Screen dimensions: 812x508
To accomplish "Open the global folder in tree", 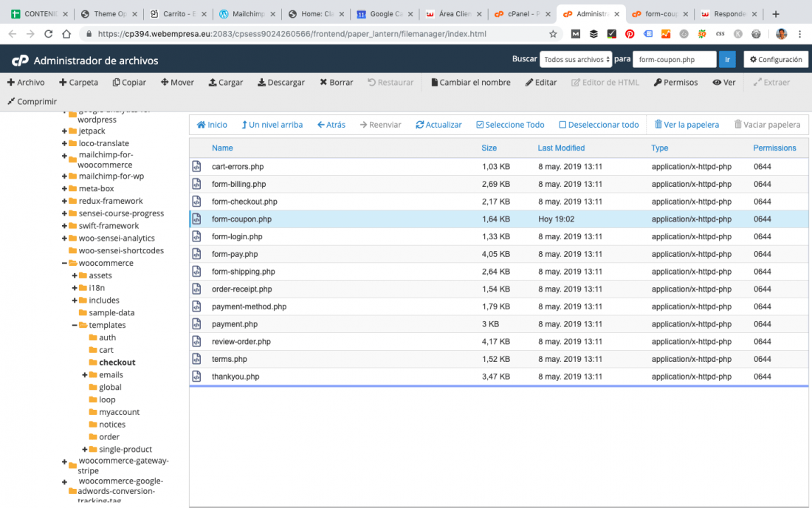I will [110, 388].
